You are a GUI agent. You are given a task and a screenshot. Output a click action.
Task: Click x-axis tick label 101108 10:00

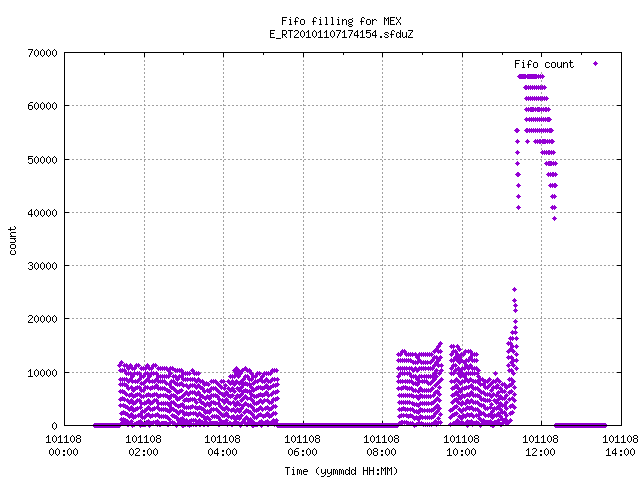[462, 446]
